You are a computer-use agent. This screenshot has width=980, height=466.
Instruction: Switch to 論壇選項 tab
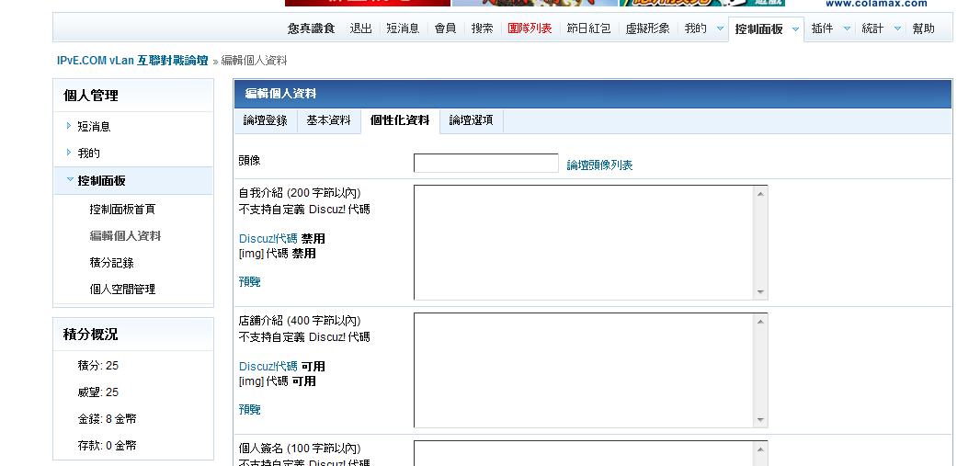[472, 121]
